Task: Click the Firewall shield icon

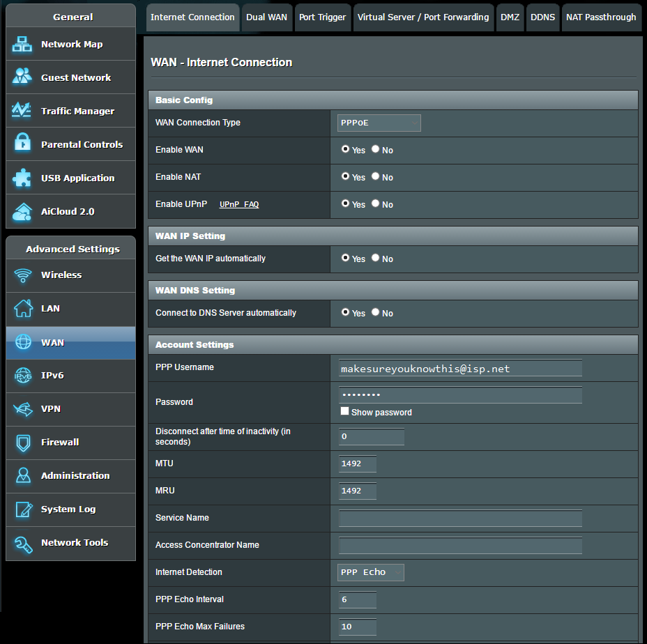Action: coord(23,443)
